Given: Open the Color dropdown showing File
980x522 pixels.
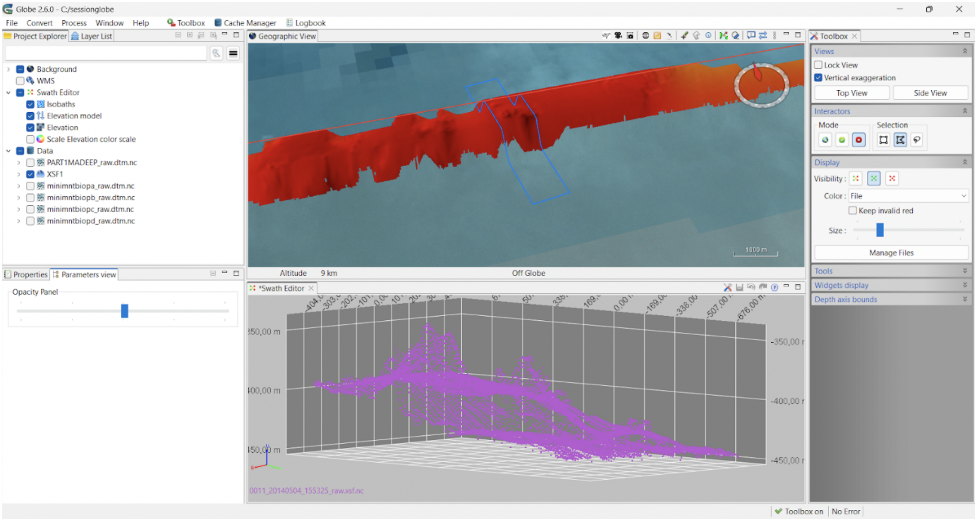Looking at the screenshot, I should click(908, 196).
